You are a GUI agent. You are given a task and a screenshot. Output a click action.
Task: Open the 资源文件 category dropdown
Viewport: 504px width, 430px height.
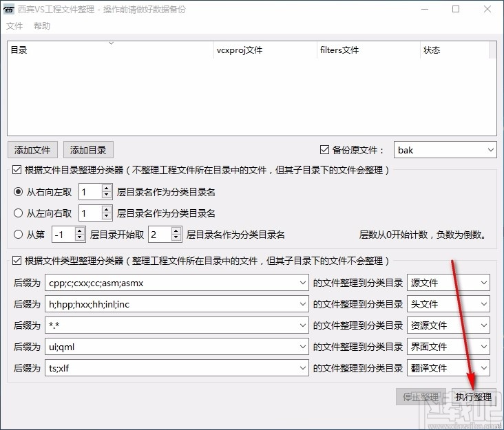click(x=448, y=325)
